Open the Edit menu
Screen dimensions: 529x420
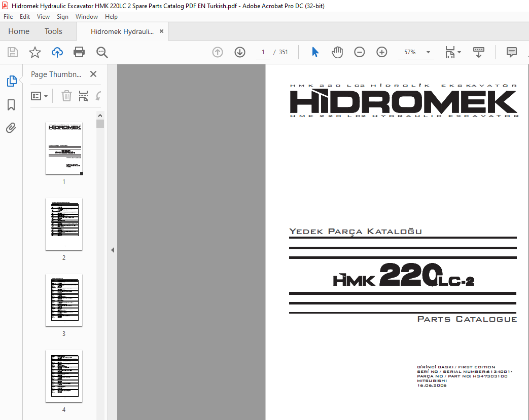(25, 17)
